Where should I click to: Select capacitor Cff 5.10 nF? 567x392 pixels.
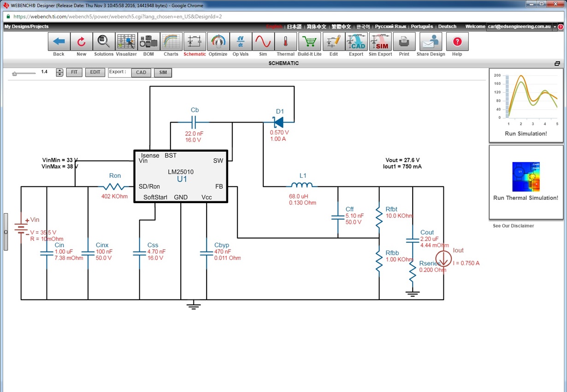(x=338, y=216)
